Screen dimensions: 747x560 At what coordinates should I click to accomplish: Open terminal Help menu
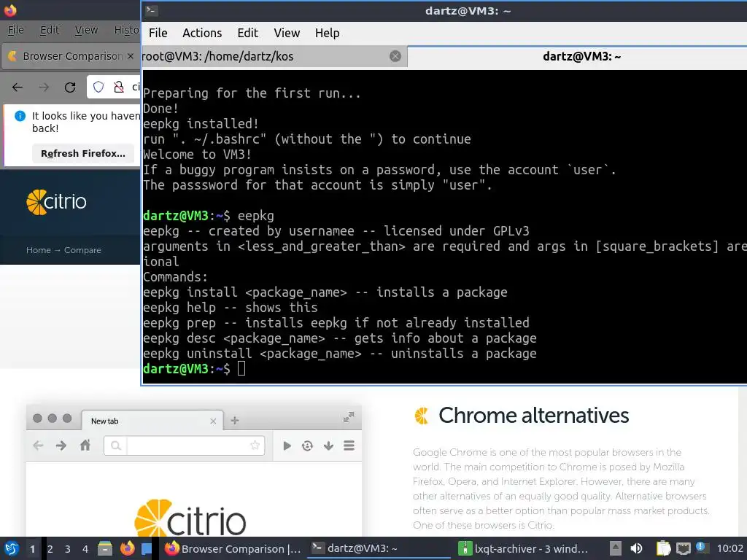click(328, 33)
